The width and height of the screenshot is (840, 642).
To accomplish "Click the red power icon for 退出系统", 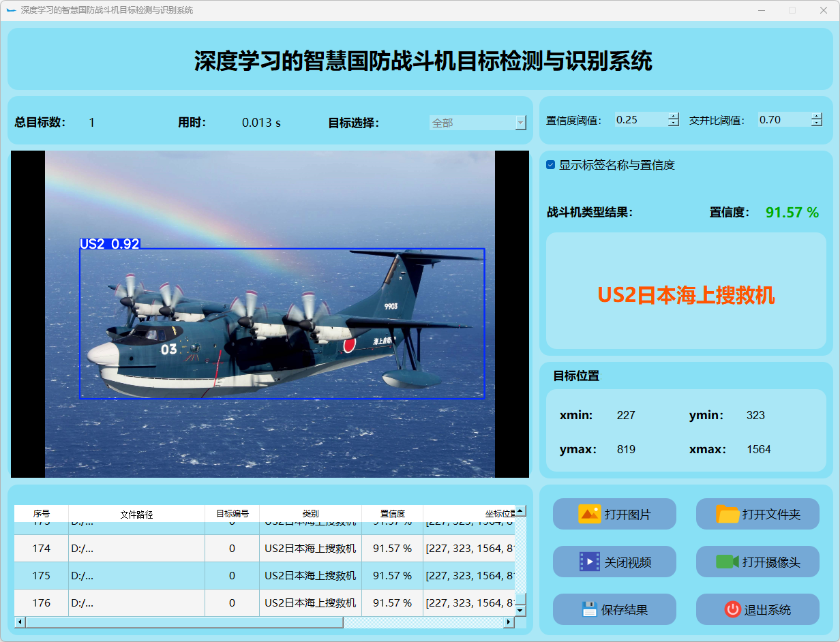I will (732, 609).
